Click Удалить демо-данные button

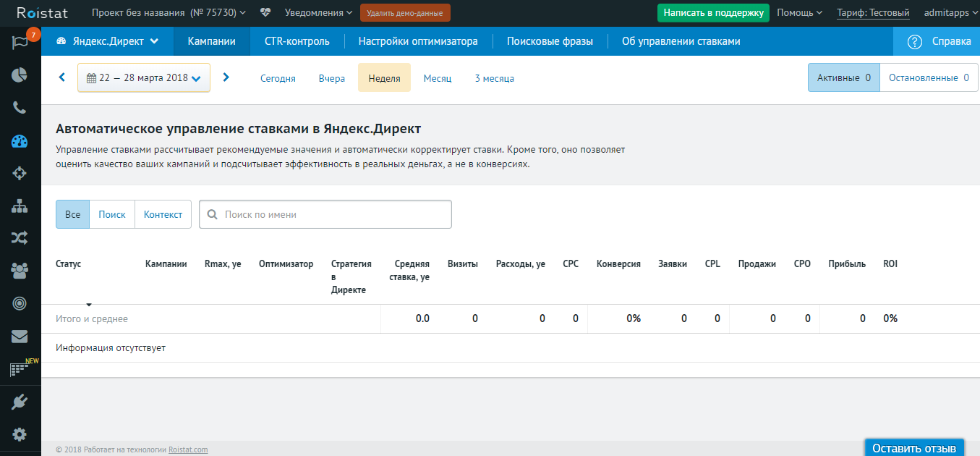[x=405, y=12]
